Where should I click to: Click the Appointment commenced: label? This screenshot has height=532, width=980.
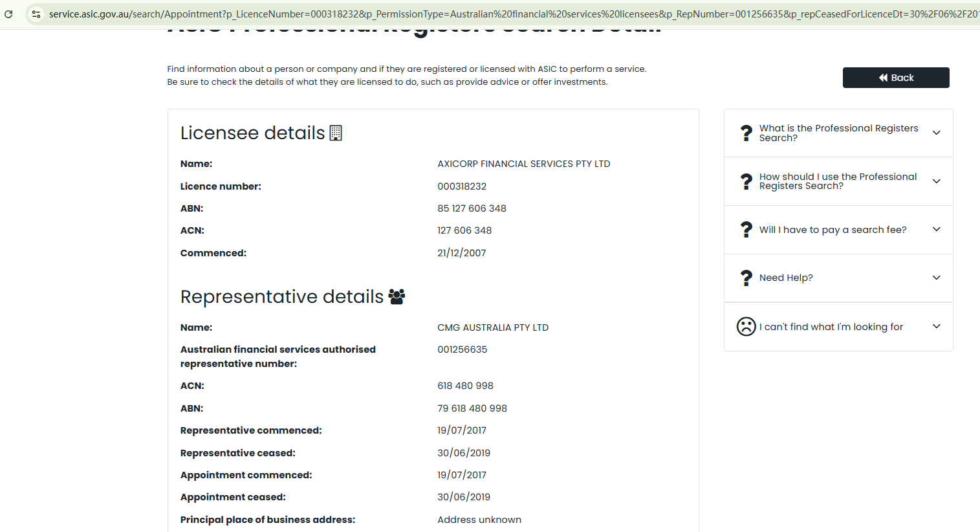(x=246, y=475)
